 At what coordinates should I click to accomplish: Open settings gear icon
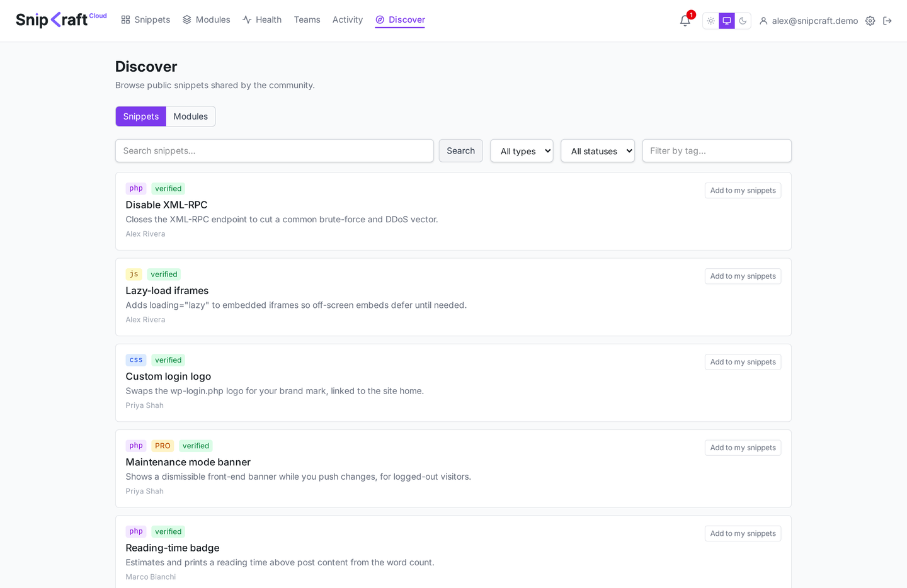coord(870,21)
